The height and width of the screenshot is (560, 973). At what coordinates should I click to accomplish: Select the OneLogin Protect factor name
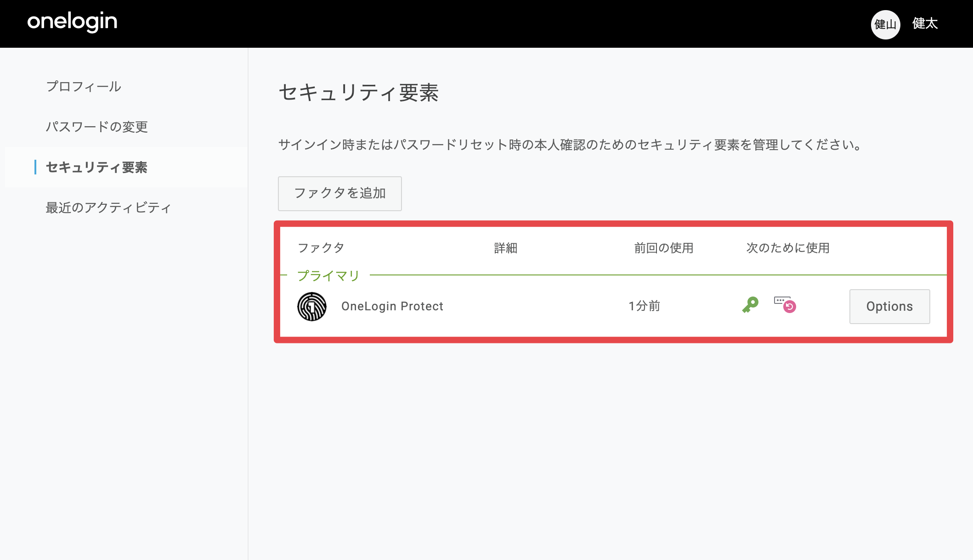pyautogui.click(x=392, y=306)
